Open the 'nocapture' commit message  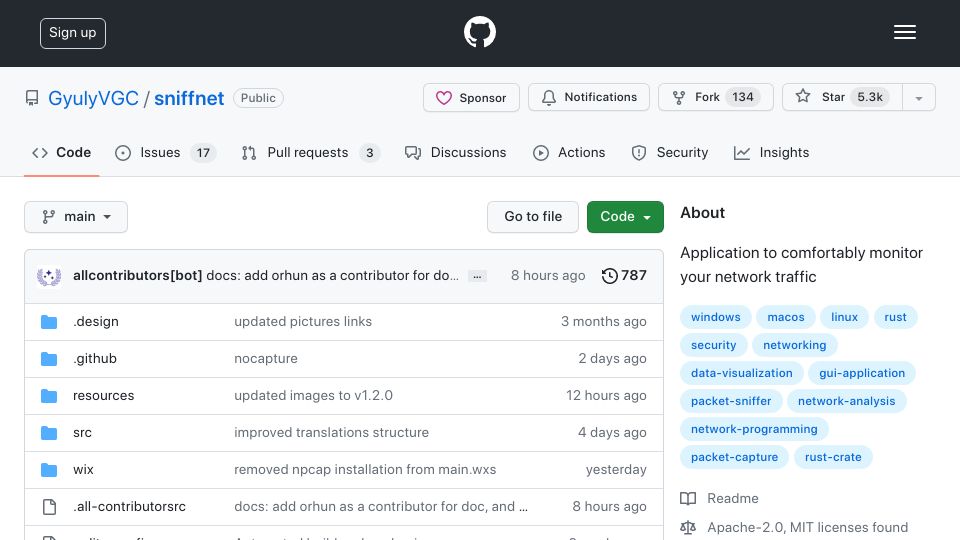tap(266, 358)
